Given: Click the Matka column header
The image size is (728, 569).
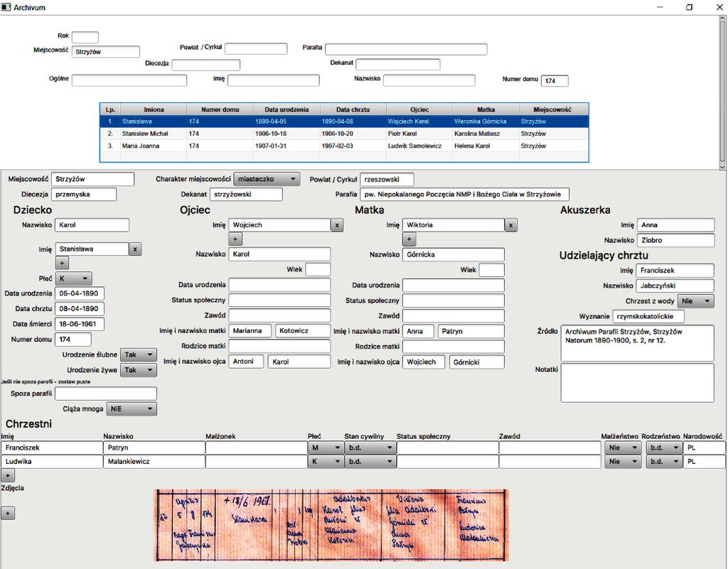Looking at the screenshot, I should pos(486,109).
